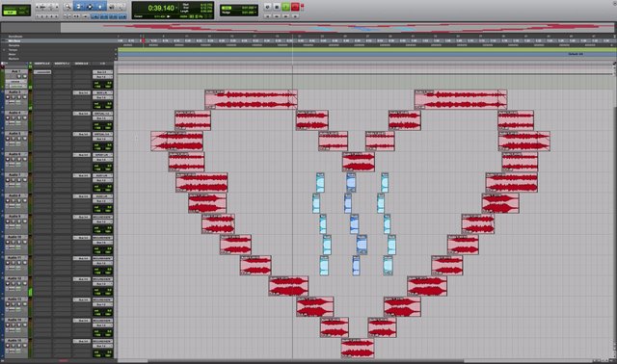Click the Go to End transport button
Image resolution: width=617 pixels, height=364 pixels.
[x=295, y=16]
